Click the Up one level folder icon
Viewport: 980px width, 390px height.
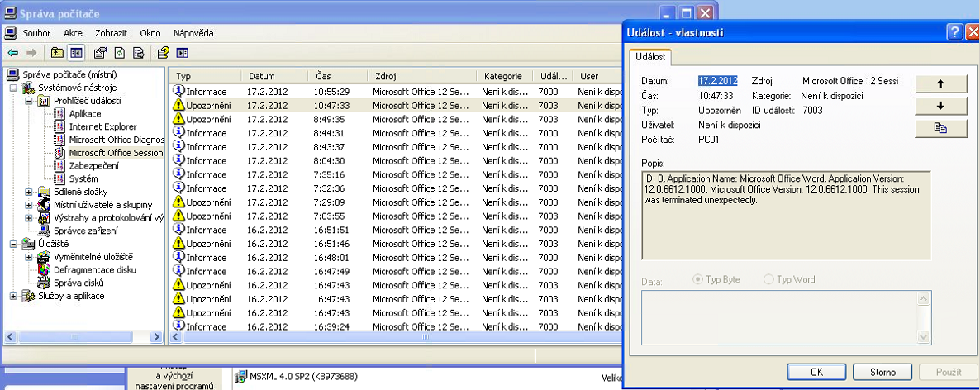pos(57,53)
